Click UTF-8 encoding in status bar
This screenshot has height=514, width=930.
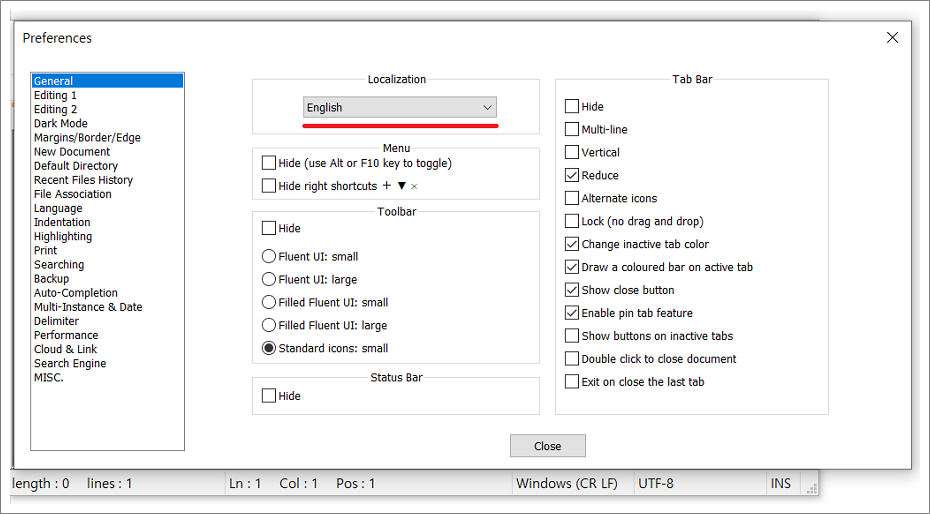656,483
